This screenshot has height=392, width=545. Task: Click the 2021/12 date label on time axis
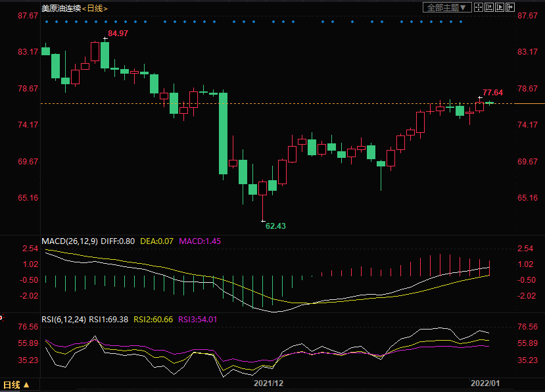pos(268,383)
